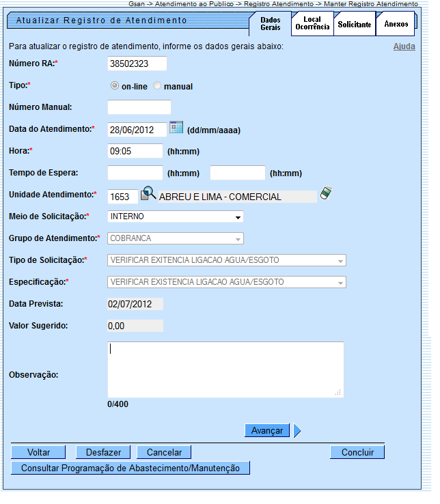Select the manual Tipo radio button
Image resolution: width=440 pixels, height=504 pixels.
coord(157,85)
